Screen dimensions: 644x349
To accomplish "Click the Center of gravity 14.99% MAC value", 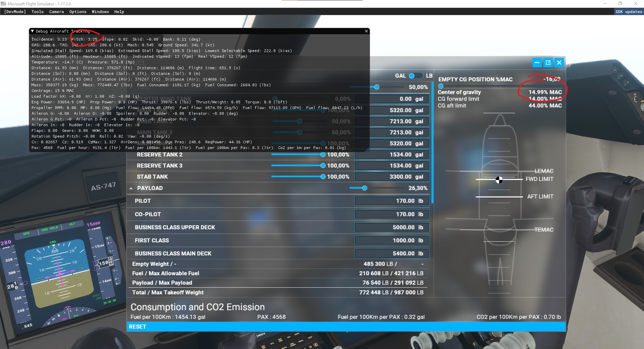I will click(x=545, y=92).
